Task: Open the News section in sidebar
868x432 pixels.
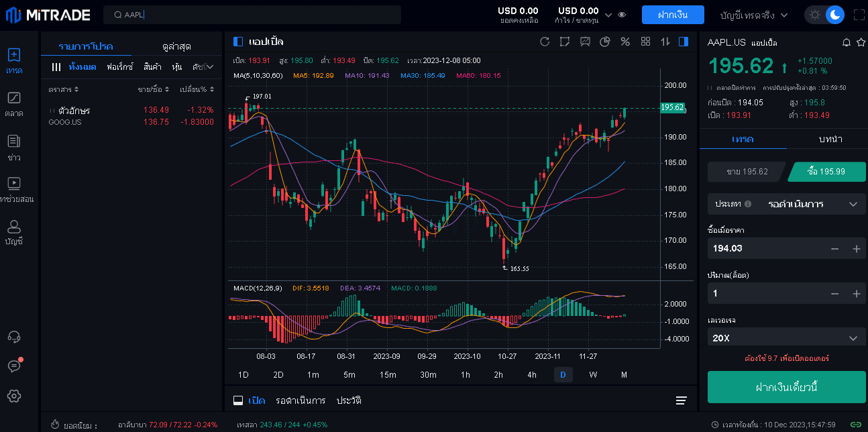Action: [14, 148]
